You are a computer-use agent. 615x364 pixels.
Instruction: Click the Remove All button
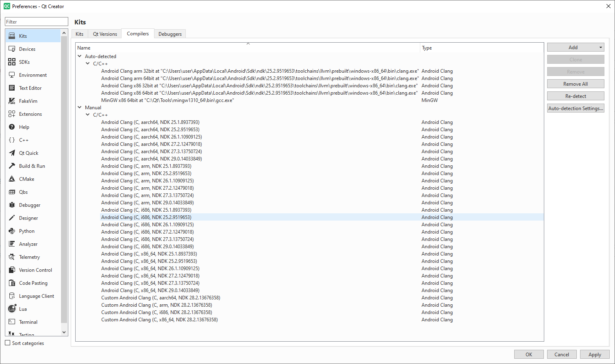coord(576,84)
